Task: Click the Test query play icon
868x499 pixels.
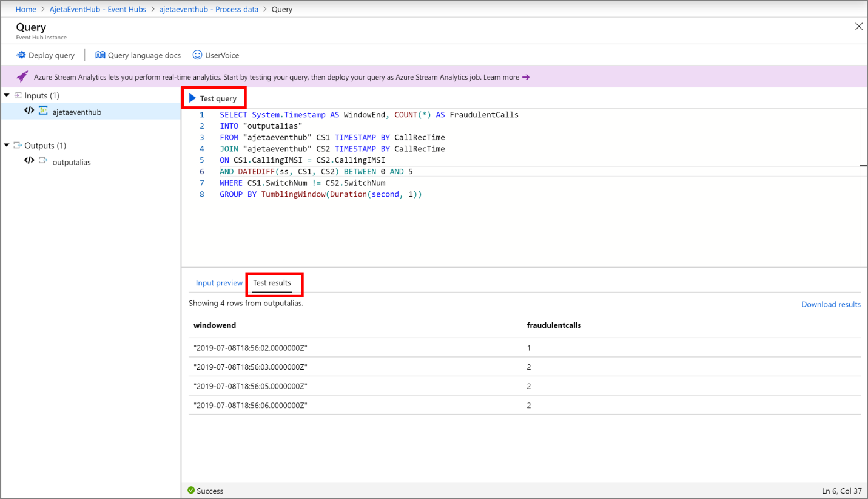Action: click(192, 98)
